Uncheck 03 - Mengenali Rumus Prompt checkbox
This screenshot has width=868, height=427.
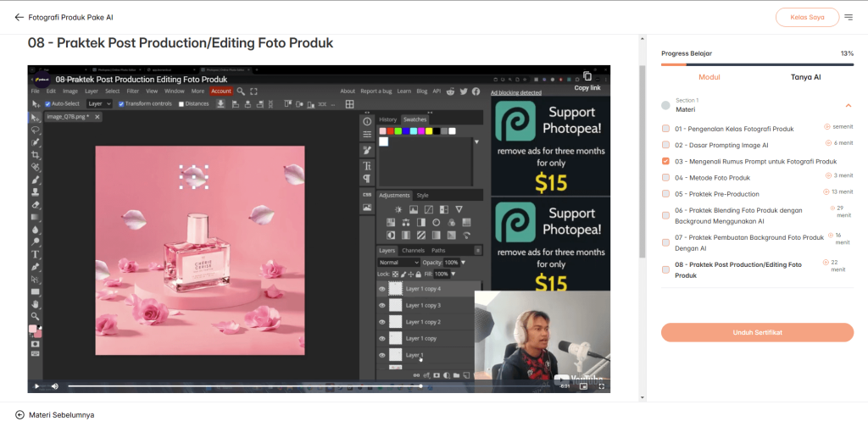pos(665,162)
